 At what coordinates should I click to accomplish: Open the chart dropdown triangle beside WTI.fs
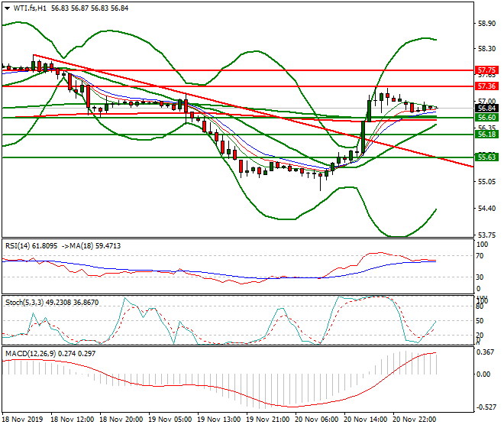coord(7,8)
